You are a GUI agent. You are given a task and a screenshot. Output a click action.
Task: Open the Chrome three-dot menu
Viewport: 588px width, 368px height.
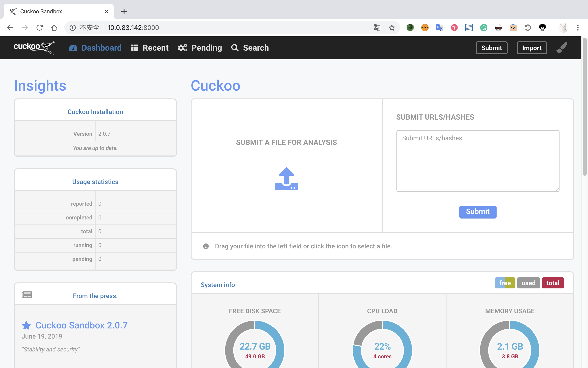(578, 28)
